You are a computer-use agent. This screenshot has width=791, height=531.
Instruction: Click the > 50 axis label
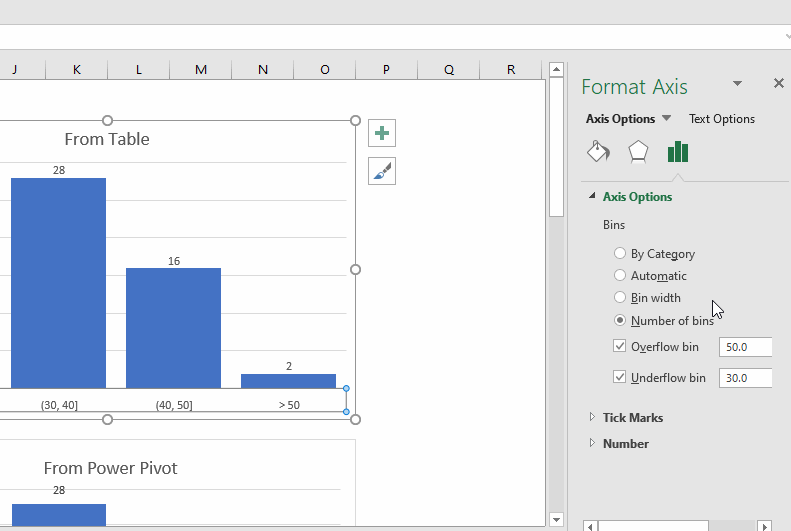pyautogui.click(x=289, y=405)
